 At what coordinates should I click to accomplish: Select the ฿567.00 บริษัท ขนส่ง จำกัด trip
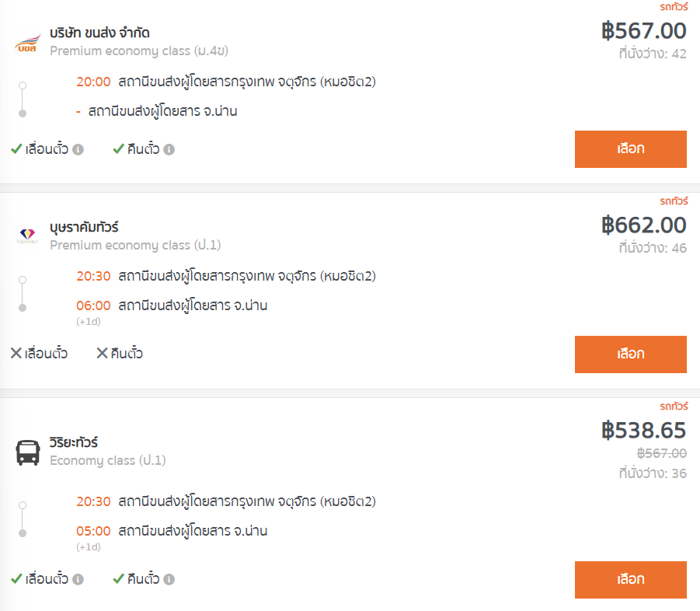point(630,149)
